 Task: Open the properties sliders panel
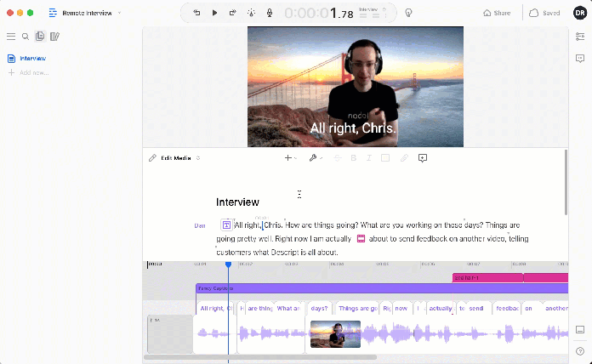pyautogui.click(x=580, y=37)
